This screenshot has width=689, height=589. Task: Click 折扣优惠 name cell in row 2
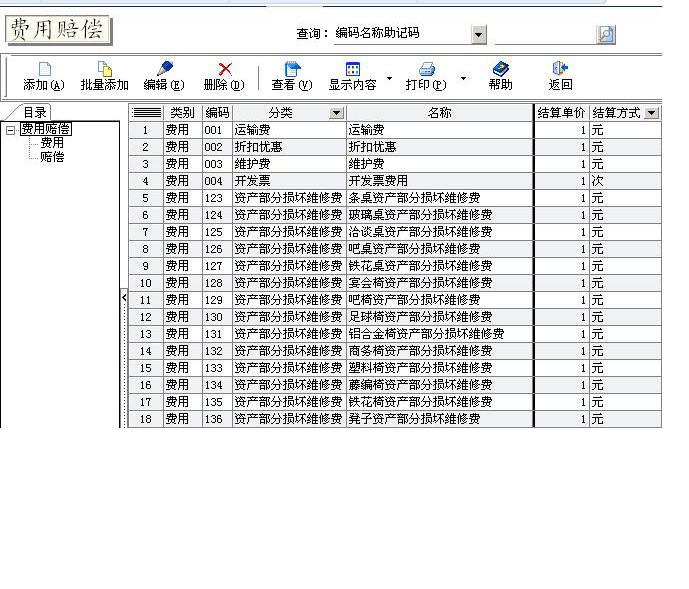pos(439,147)
